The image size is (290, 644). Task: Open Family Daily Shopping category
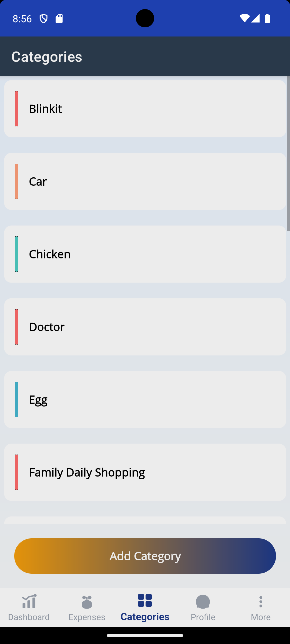pos(145,472)
